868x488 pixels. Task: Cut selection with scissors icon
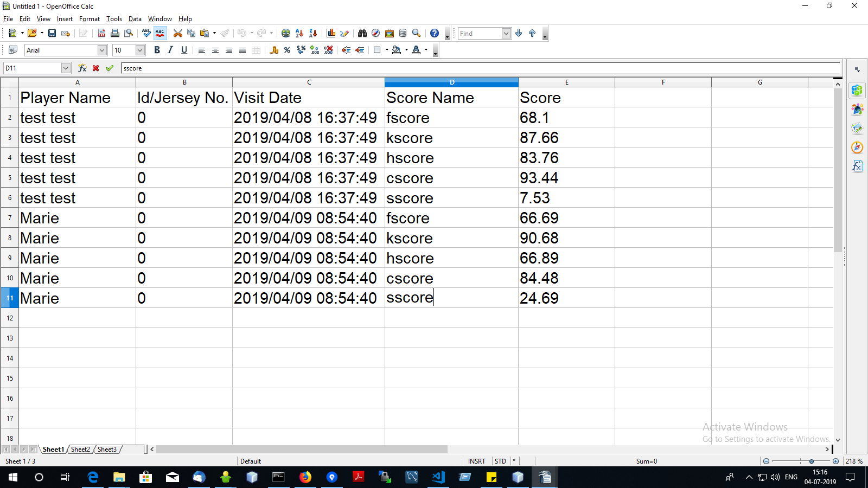tap(177, 33)
